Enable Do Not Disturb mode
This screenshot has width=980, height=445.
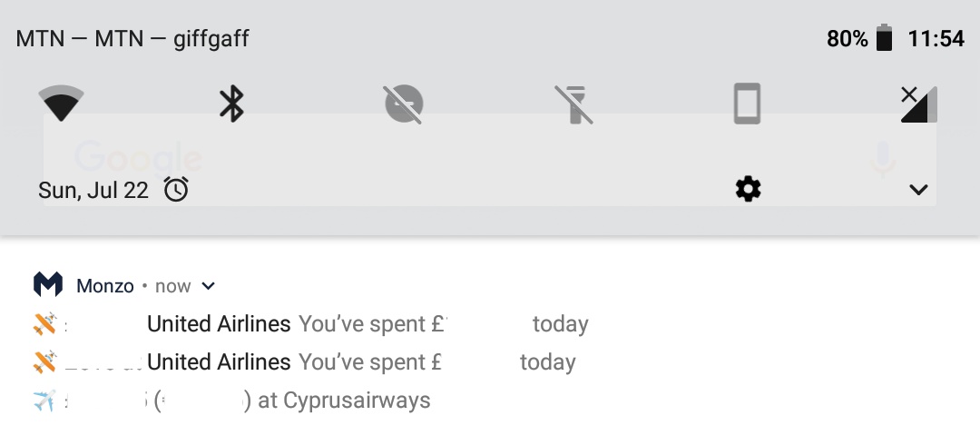403,104
